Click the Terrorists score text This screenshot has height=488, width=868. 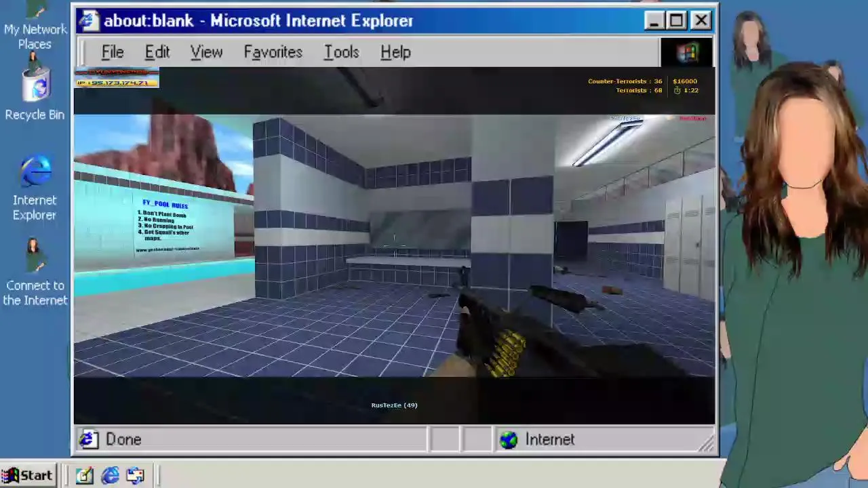click(639, 90)
